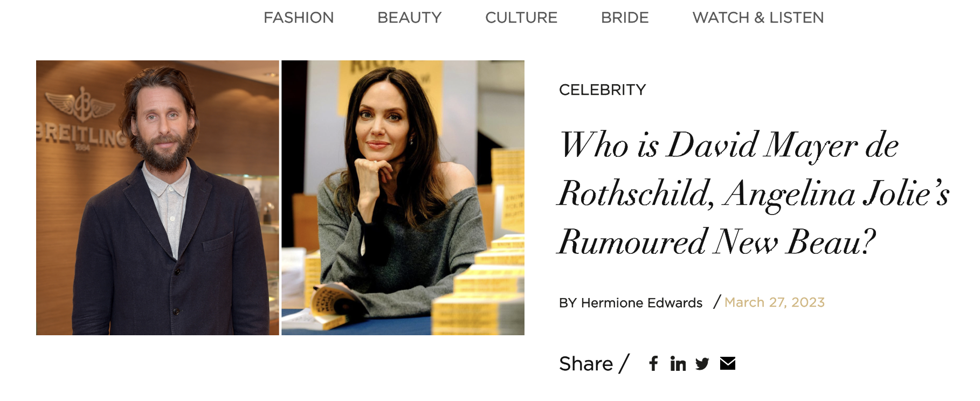This screenshot has width=980, height=401.
Task: Click the March 27, 2023 date
Action: coord(775,302)
